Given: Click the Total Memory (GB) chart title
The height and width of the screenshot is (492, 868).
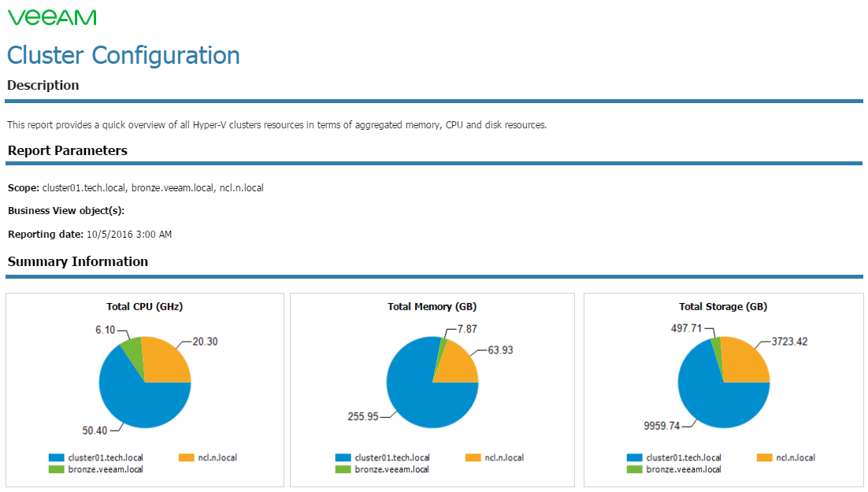Looking at the screenshot, I should pyautogui.click(x=432, y=306).
